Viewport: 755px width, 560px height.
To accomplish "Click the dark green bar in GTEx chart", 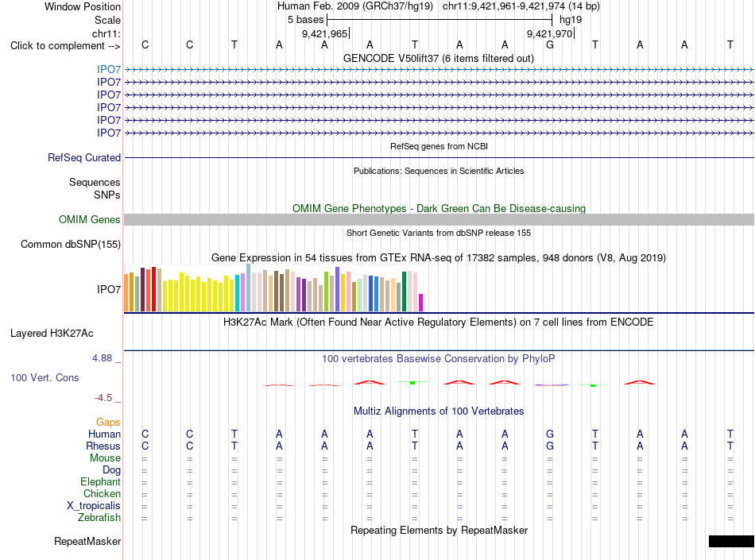I will click(404, 292).
